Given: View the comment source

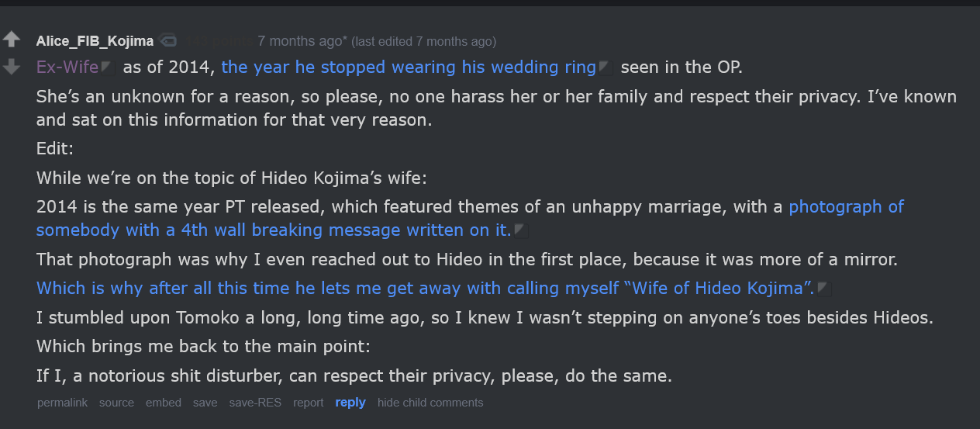Looking at the screenshot, I should (116, 403).
